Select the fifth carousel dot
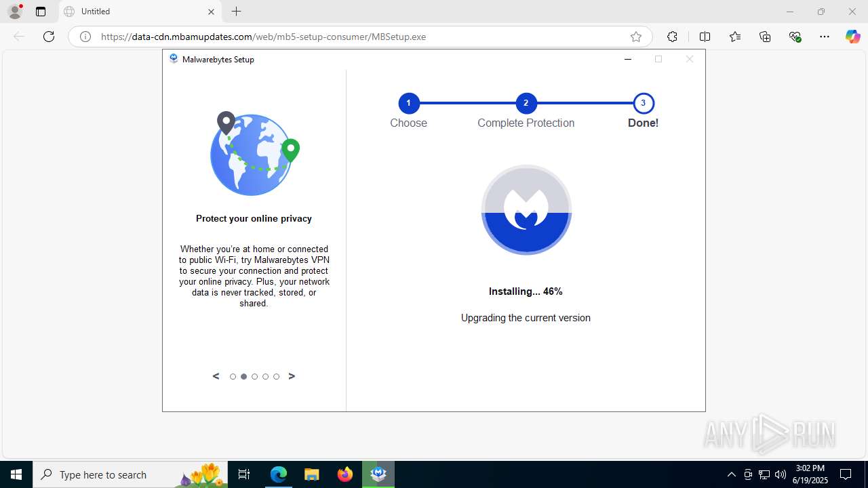 pyautogui.click(x=276, y=376)
